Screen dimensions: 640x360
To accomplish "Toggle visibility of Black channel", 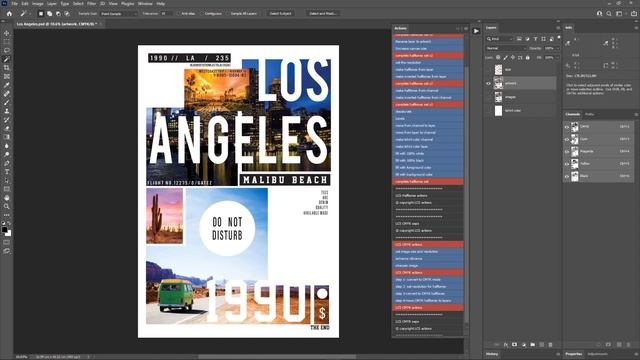I will click(x=567, y=176).
